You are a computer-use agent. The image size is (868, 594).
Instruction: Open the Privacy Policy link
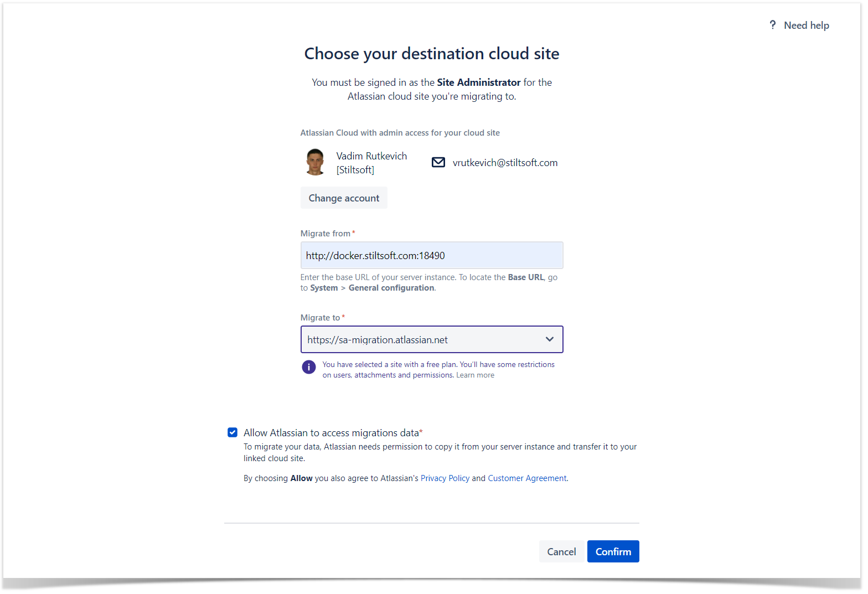(445, 478)
